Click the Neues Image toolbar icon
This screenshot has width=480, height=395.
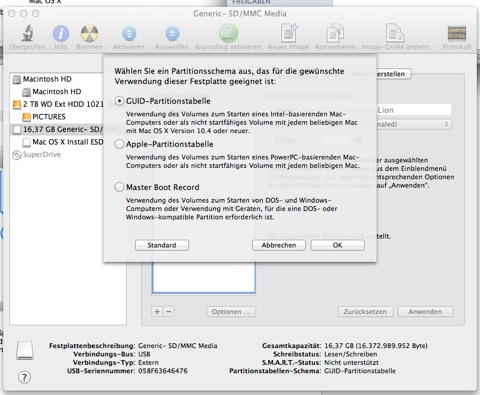289,33
